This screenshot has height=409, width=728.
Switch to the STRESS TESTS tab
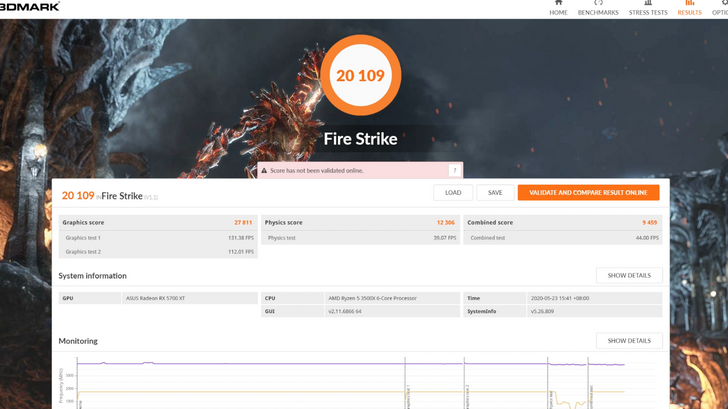tap(648, 12)
